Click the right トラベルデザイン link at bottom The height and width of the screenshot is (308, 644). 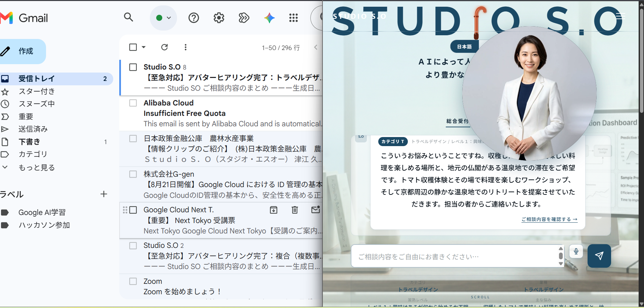pyautogui.click(x=544, y=290)
